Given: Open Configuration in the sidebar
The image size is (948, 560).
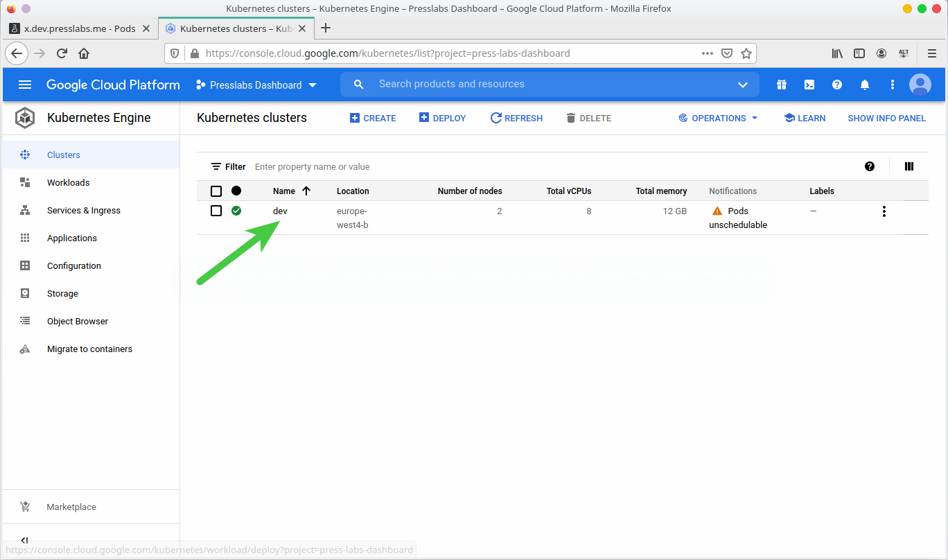Looking at the screenshot, I should [x=90, y=265].
